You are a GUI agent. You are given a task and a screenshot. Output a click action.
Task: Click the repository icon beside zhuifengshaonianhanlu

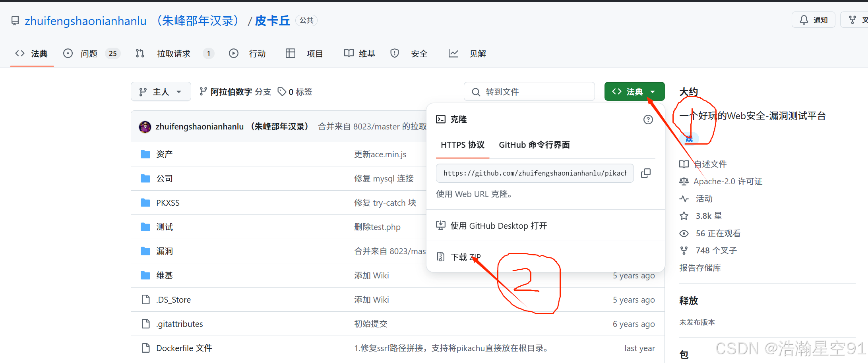click(x=15, y=21)
